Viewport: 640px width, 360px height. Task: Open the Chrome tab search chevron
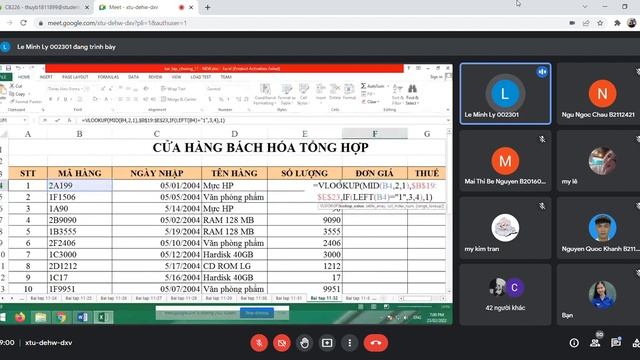click(584, 7)
